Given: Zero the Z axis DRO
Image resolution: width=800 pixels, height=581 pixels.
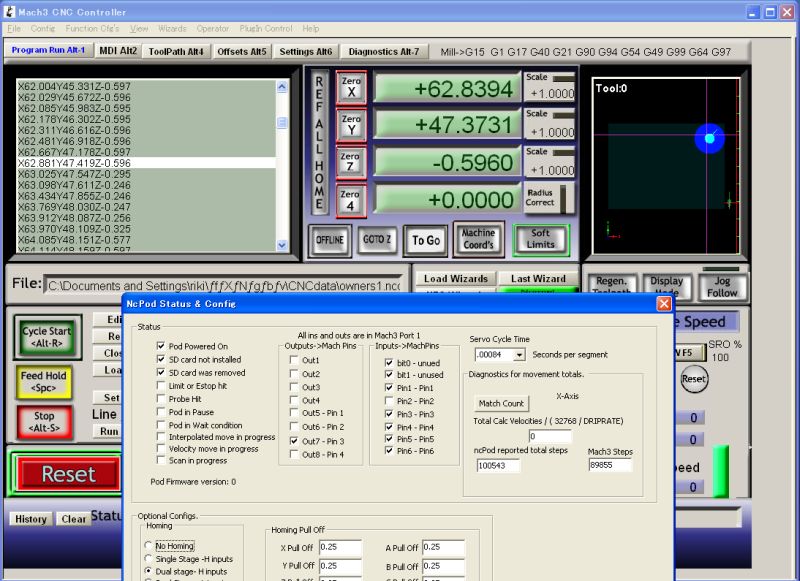Looking at the screenshot, I should tap(351, 162).
